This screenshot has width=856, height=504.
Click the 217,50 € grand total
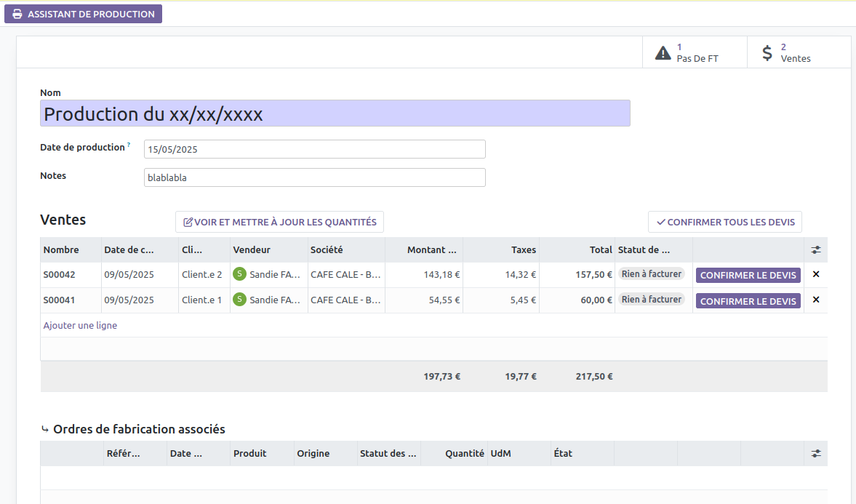[594, 376]
